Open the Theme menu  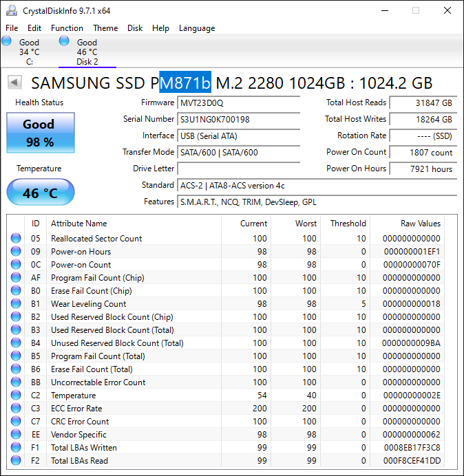click(105, 28)
